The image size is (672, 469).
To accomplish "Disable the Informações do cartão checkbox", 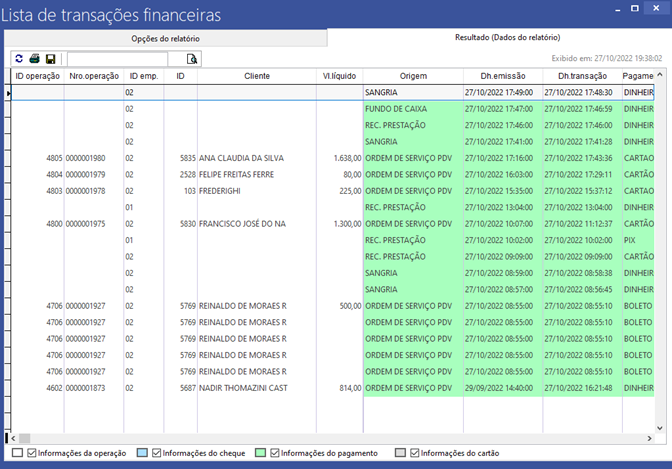I will pos(415,453).
